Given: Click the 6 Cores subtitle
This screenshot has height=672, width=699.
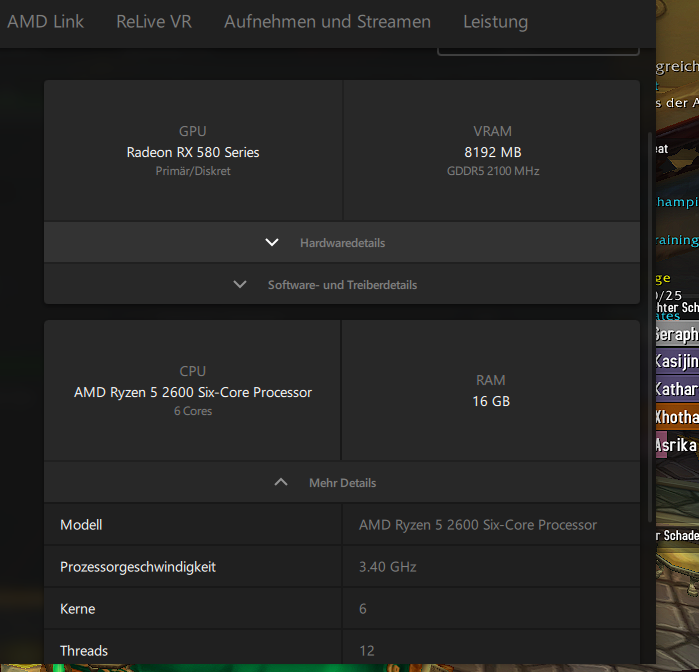Looking at the screenshot, I should coord(193,411).
